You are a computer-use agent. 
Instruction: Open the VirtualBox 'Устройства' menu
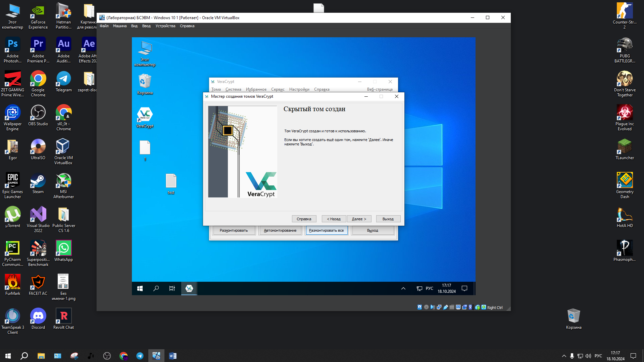(x=165, y=26)
